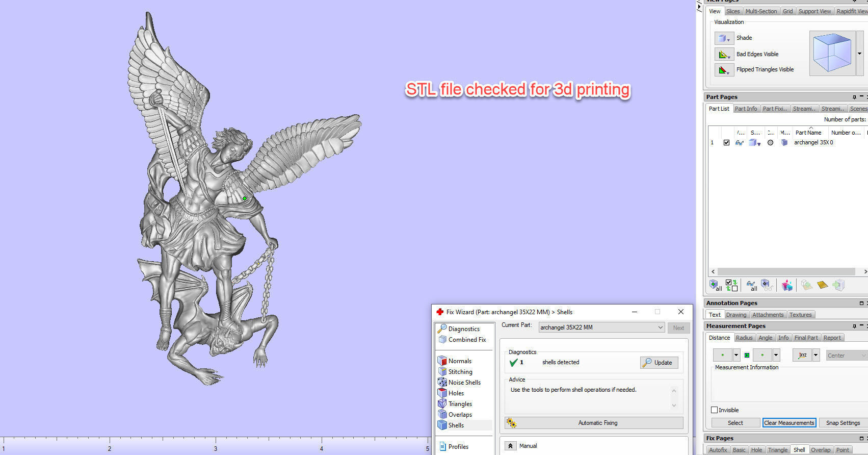Image resolution: width=868 pixels, height=455 pixels.
Task: Click the show all parts glasses icon
Action: pyautogui.click(x=751, y=285)
